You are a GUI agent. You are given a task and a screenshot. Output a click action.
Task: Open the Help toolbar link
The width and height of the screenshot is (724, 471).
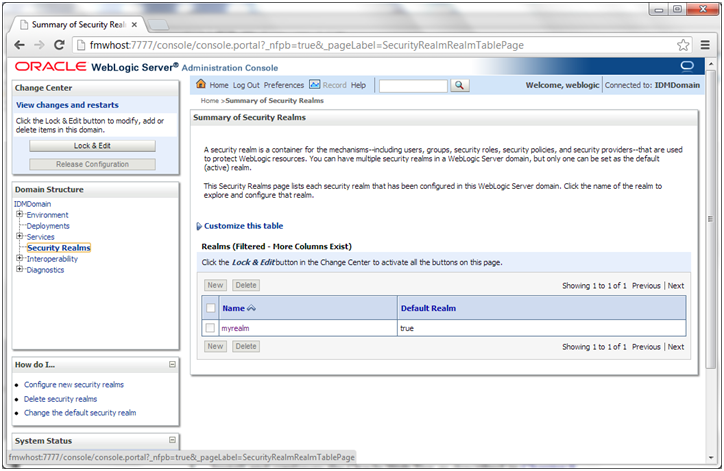358,85
